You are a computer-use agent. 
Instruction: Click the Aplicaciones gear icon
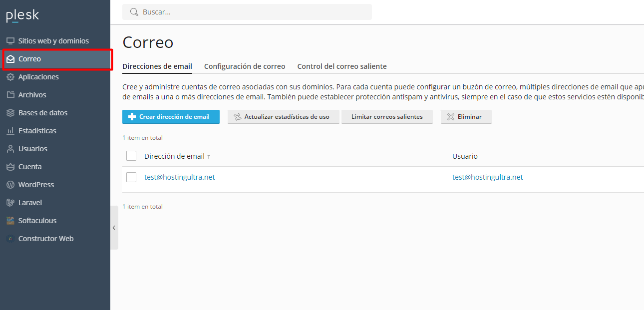[x=10, y=77]
